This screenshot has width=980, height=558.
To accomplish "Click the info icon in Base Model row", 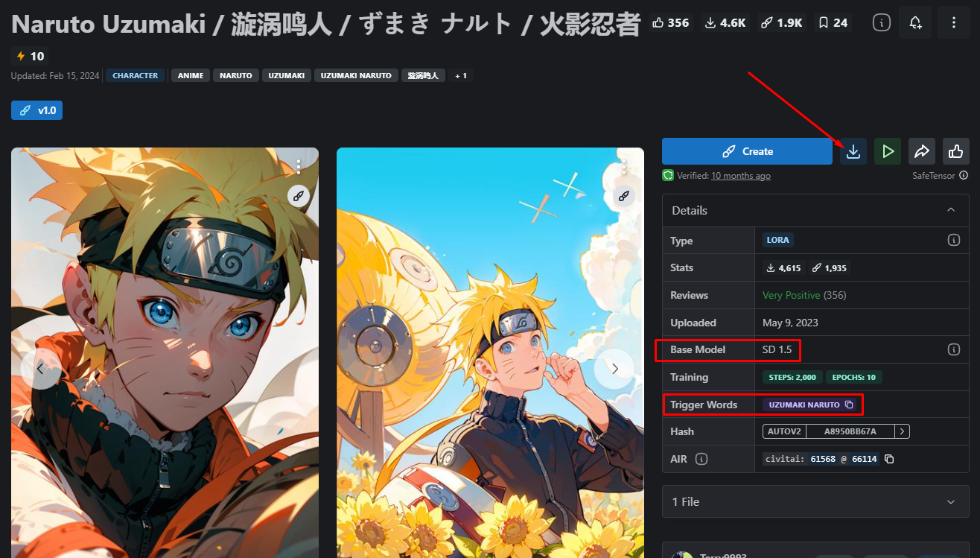I will 953,349.
